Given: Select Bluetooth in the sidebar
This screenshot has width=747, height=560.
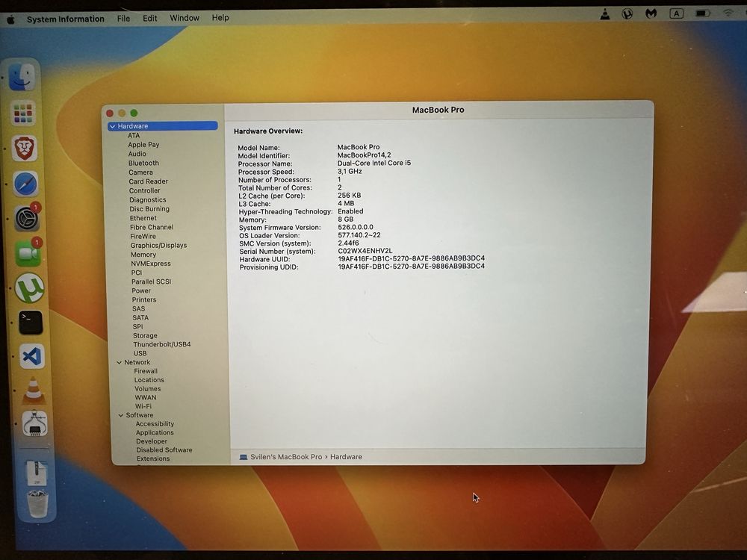Looking at the screenshot, I should coord(143,163).
